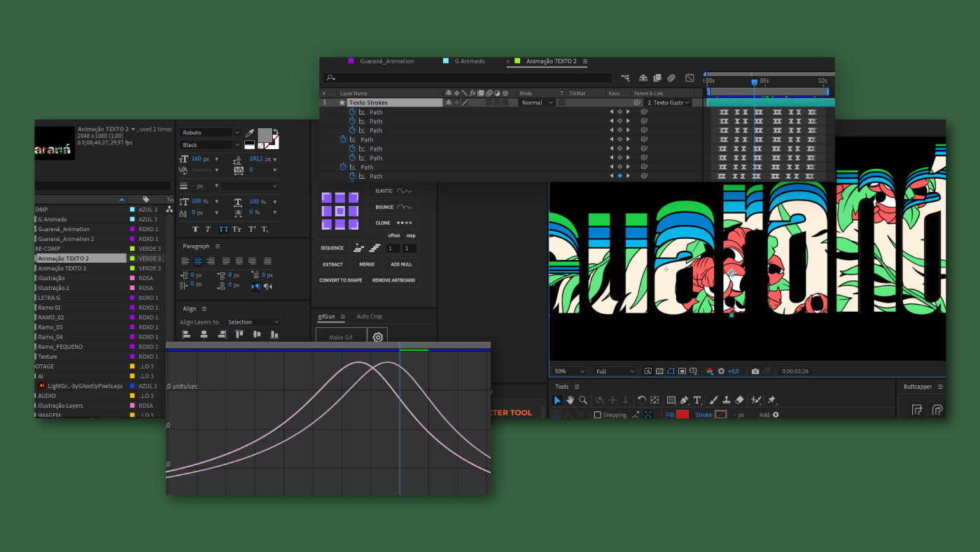Viewport: 980px width, 552px height.
Task: Click the first Buttcapper cap style icon
Action: (x=917, y=410)
